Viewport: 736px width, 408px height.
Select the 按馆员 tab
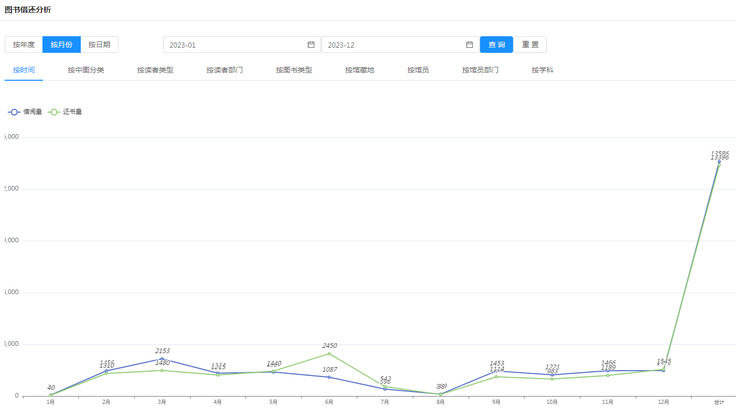[x=418, y=70]
